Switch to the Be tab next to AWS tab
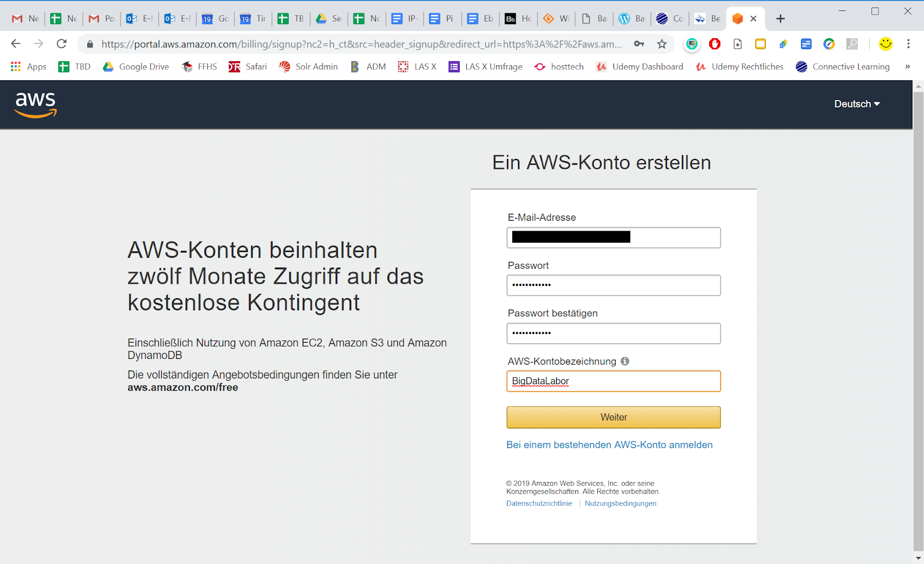Image resolution: width=924 pixels, height=564 pixels. pos(707,18)
